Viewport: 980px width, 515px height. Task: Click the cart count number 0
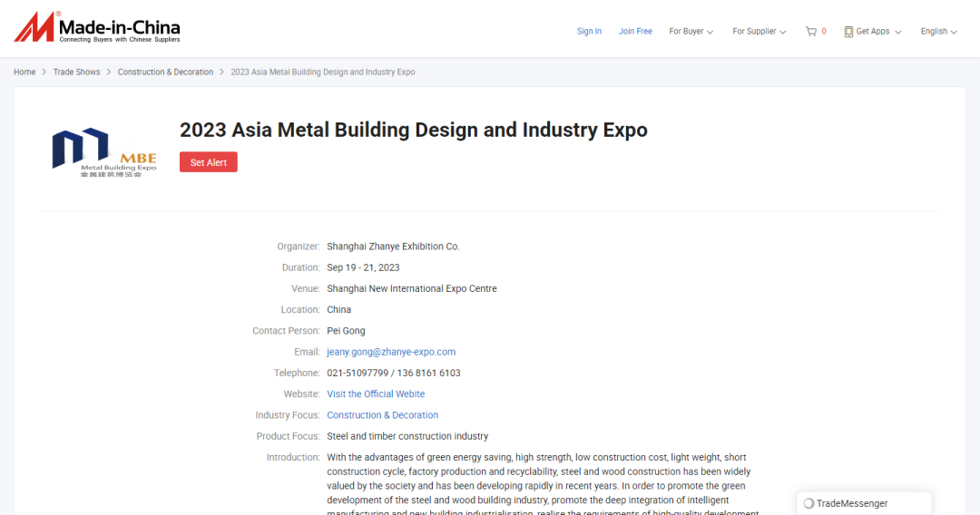[824, 31]
